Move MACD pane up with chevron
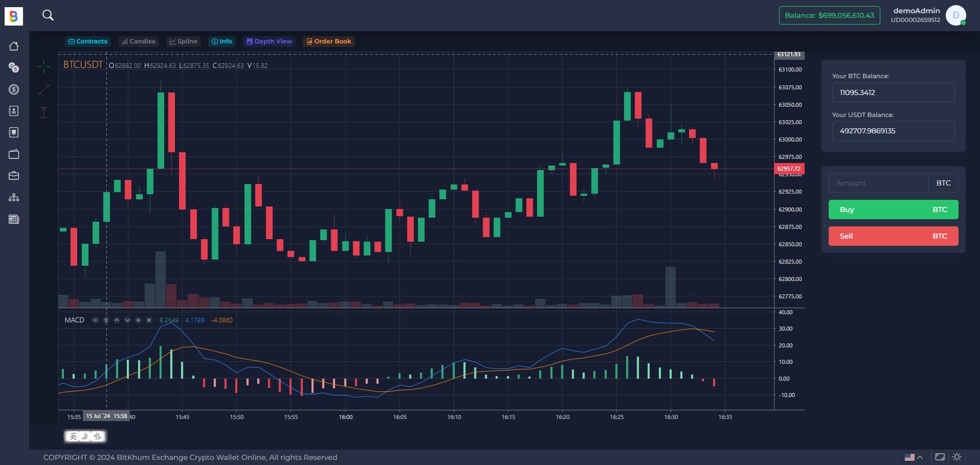Screen dimensions: 980x465 (x=117, y=320)
